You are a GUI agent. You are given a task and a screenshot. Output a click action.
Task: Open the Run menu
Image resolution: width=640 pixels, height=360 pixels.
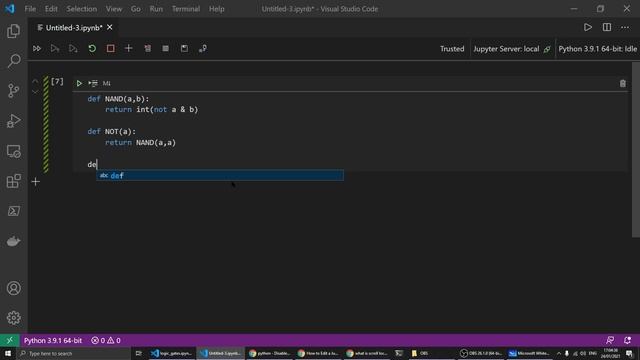(156, 9)
